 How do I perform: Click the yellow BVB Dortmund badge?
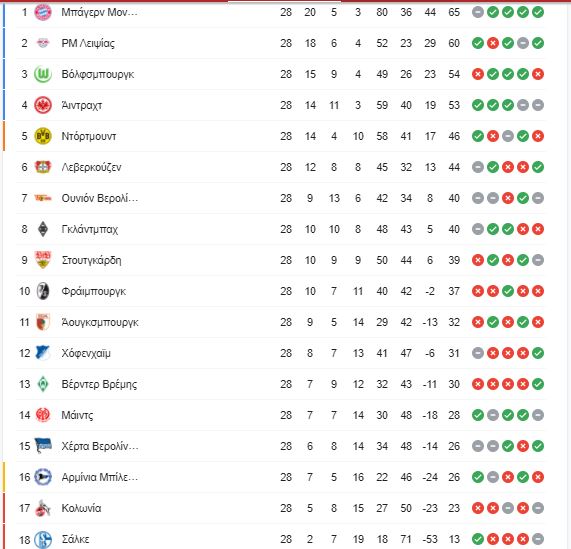(x=43, y=136)
